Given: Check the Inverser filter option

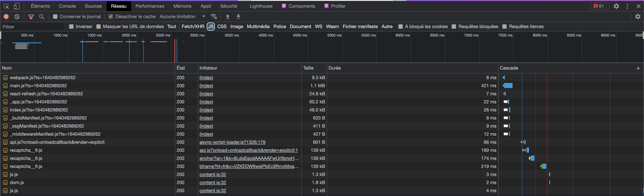Looking at the screenshot, I should [71, 27].
